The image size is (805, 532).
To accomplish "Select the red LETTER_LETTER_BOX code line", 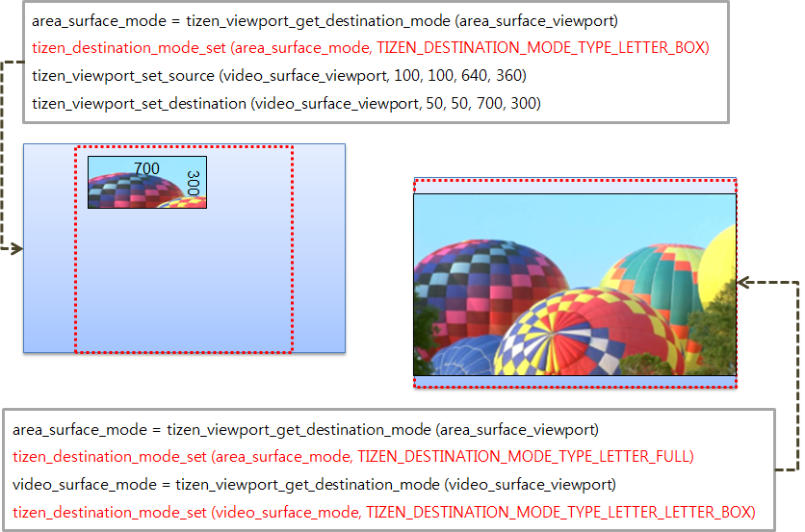I will click(x=384, y=512).
